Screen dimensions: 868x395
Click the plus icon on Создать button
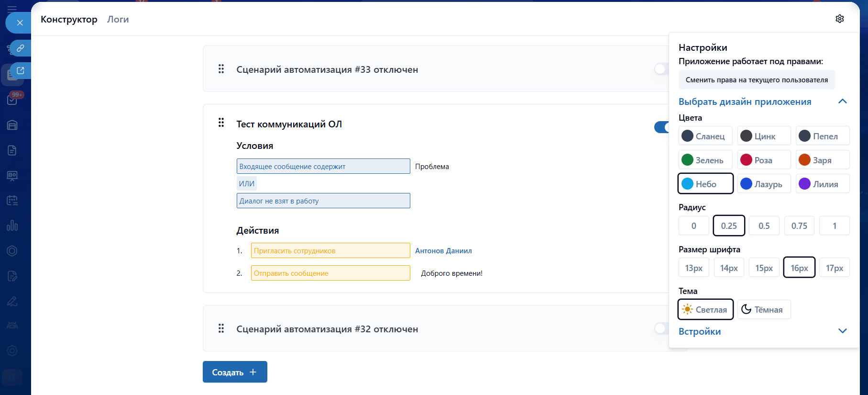tap(253, 372)
